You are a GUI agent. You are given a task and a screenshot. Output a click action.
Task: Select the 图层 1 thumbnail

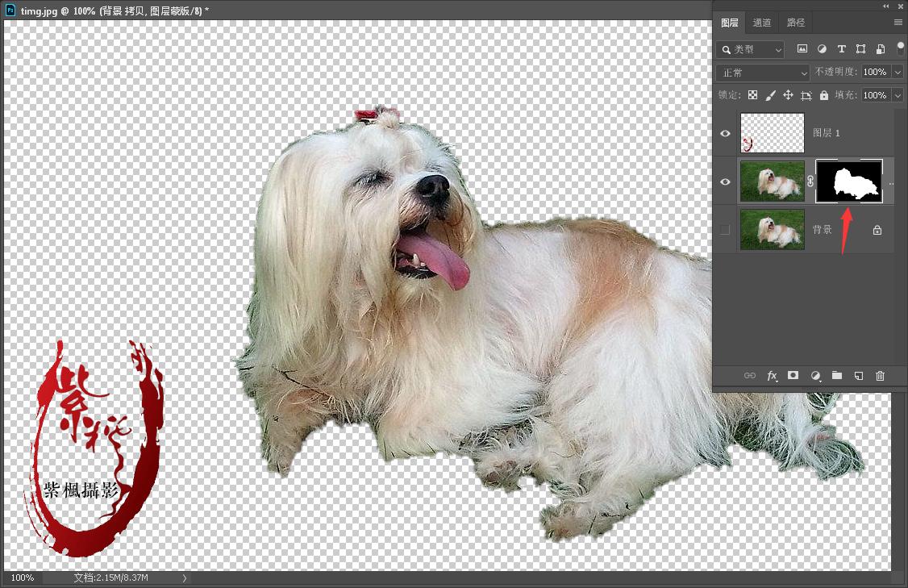773,132
